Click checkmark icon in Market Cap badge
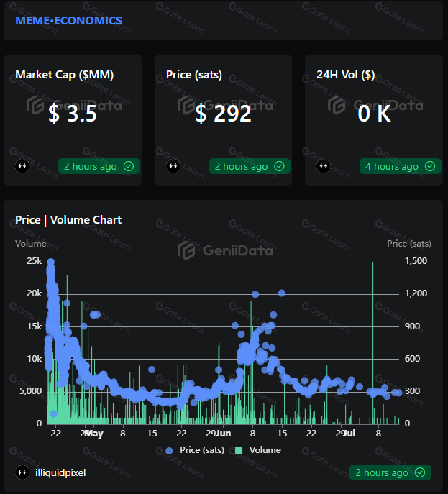This screenshot has width=448, height=494. pos(129,166)
